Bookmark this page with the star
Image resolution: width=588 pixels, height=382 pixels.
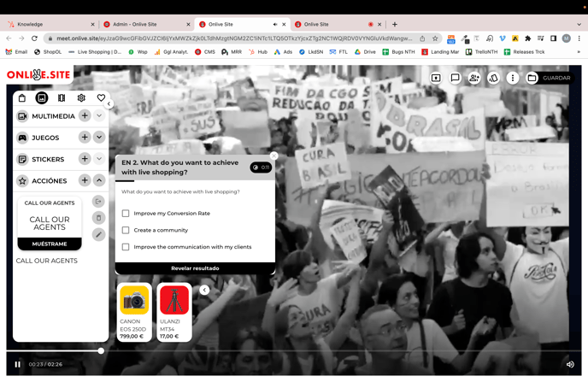click(x=435, y=38)
